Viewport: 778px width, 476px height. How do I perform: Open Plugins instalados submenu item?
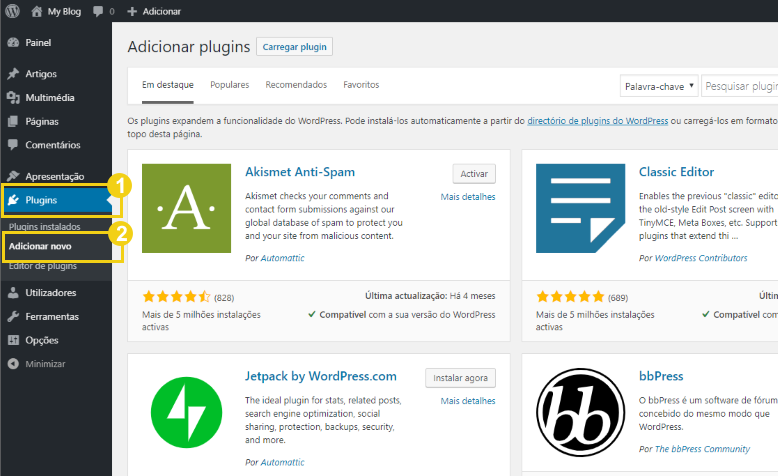[x=45, y=226]
